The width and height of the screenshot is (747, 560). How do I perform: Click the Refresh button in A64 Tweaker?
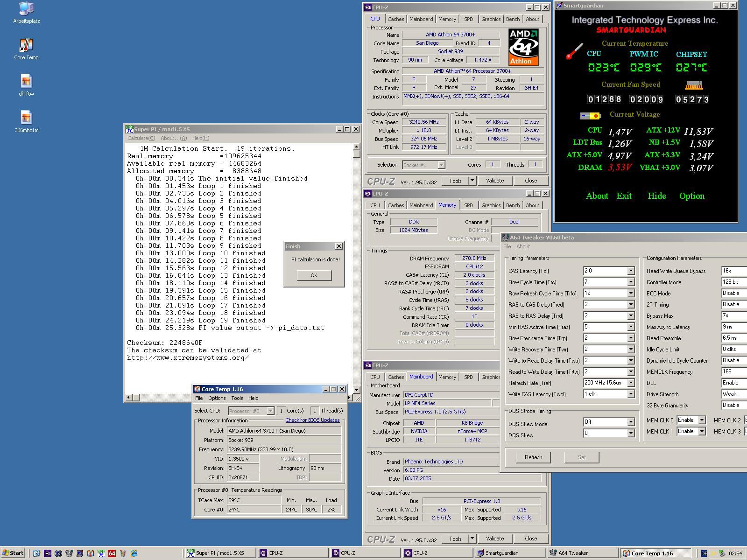pyautogui.click(x=533, y=457)
